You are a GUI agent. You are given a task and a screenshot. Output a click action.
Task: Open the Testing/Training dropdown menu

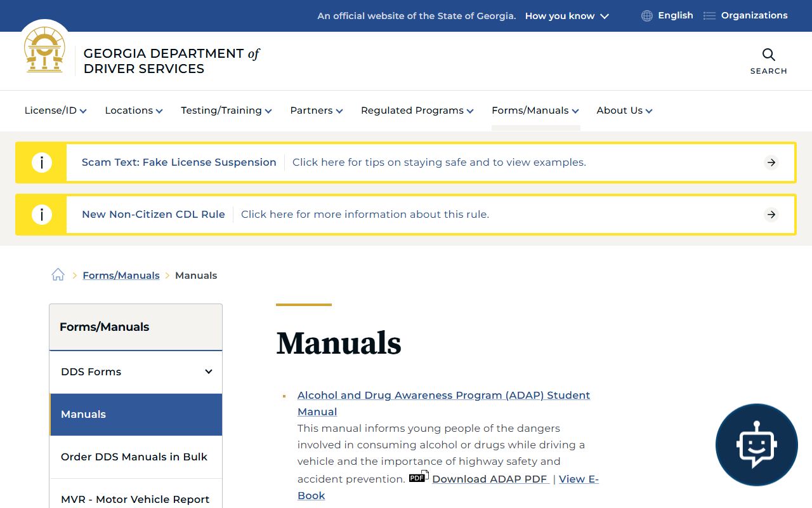coord(226,110)
